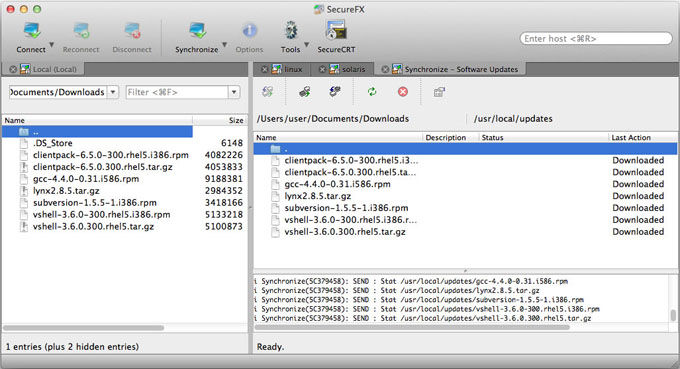The image size is (680, 369).
Task: Click the local pane horizontal scrollbar
Action: click(84, 328)
